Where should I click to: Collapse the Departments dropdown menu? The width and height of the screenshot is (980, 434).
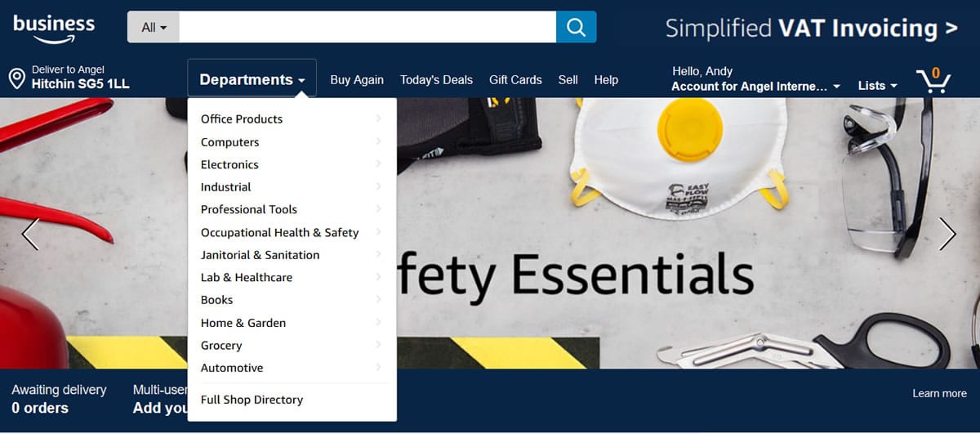click(252, 79)
